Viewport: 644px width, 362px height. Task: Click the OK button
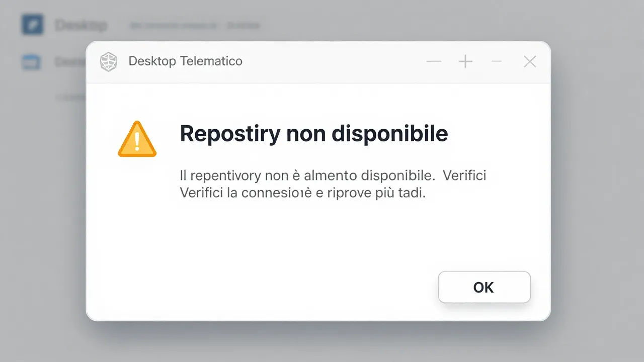tap(484, 287)
